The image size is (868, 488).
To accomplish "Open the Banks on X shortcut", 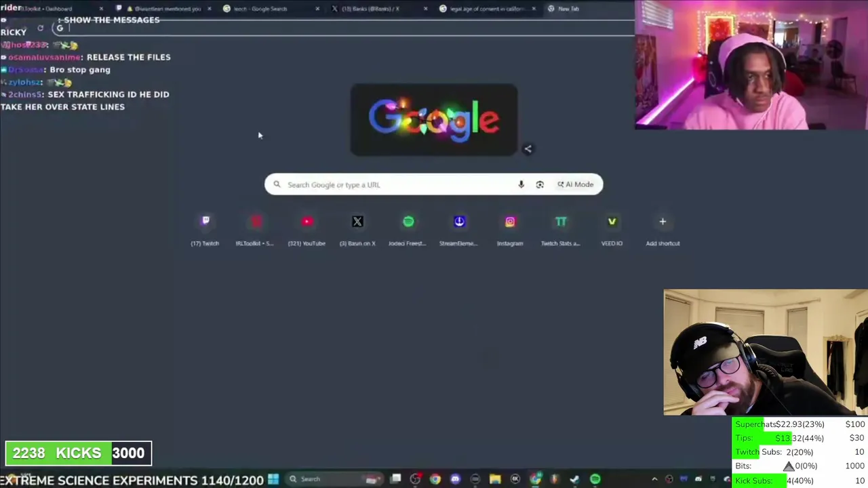I will pyautogui.click(x=357, y=229).
